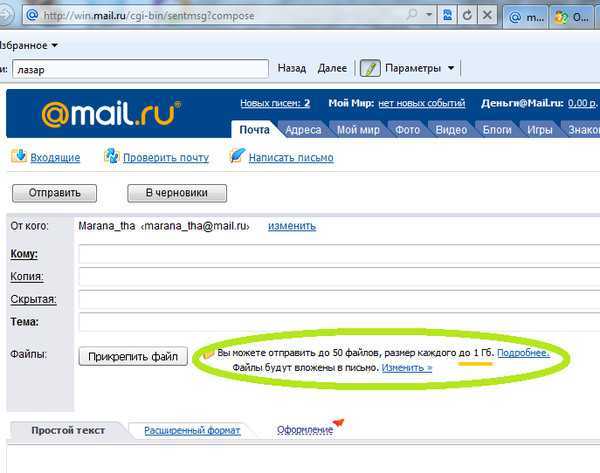The image size is (600, 473).
Task: Open Оформление styling link
Action: click(305, 430)
